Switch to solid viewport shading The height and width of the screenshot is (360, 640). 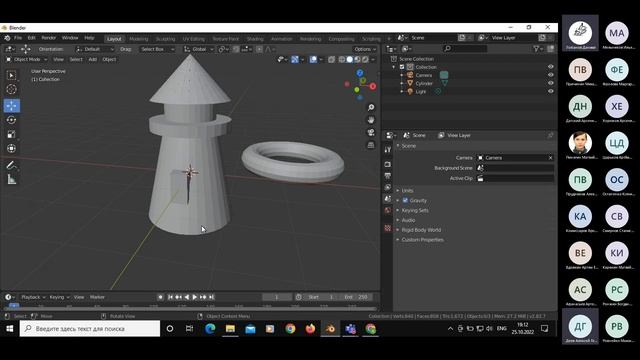click(x=349, y=60)
